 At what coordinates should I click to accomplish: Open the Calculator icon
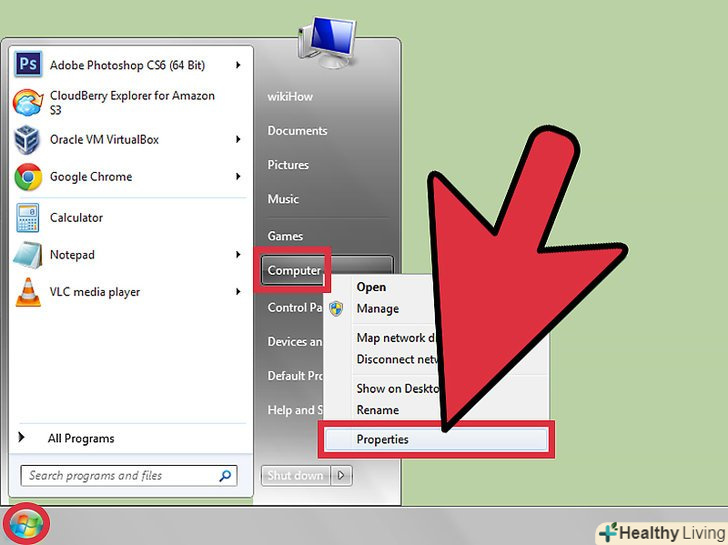28,217
